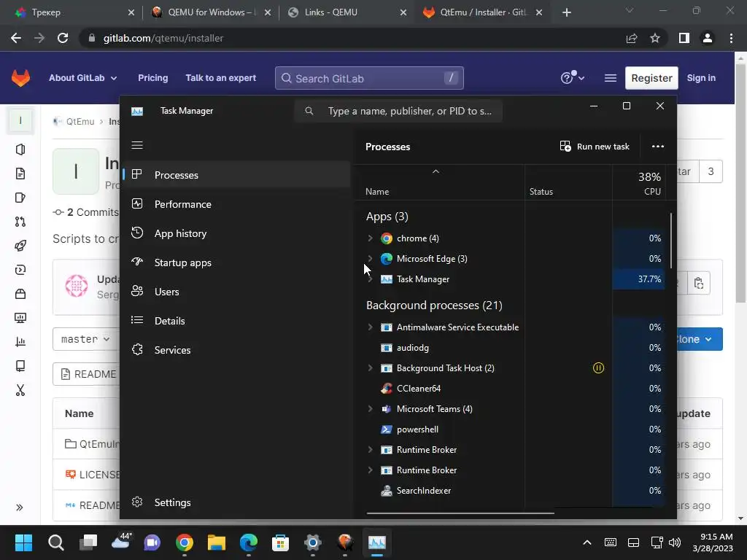Viewport: 747px width, 560px height.
Task: Expand Microsoft Teams (4) group
Action: click(x=370, y=409)
